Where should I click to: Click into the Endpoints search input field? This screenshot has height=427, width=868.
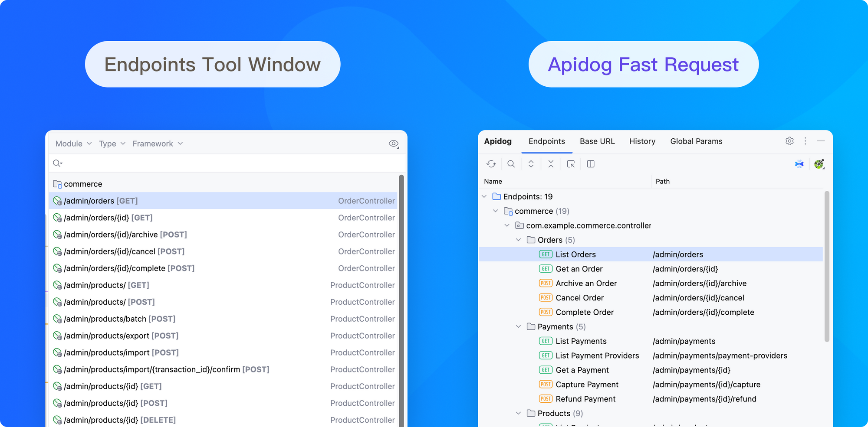[x=227, y=163]
